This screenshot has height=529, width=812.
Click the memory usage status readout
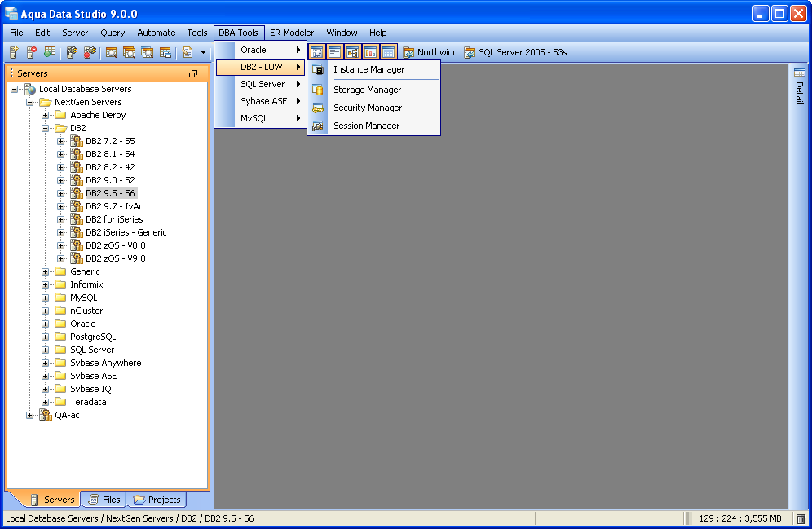pos(740,518)
